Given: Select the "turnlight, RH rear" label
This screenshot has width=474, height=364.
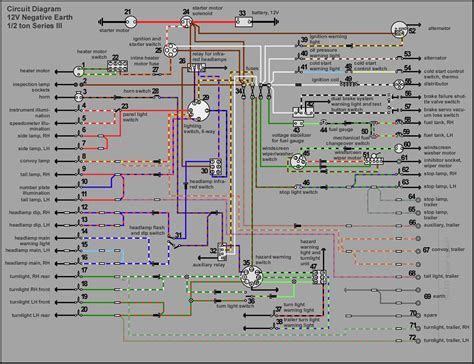Looking at the screenshot, I should pyautogui.click(x=30, y=277).
